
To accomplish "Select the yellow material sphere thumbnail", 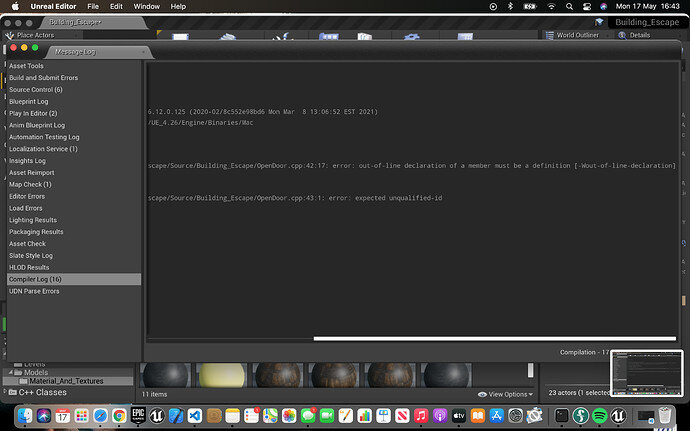I will pyautogui.click(x=222, y=376).
